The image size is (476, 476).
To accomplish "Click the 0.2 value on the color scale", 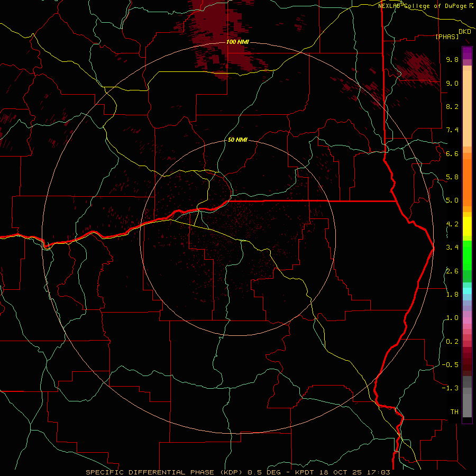I will point(452,342).
